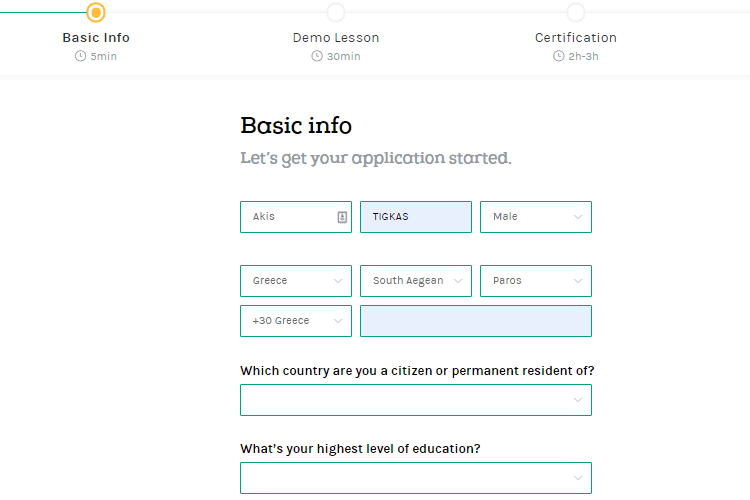Select the Basic Info step label
The width and height of the screenshot is (750, 500).
[x=96, y=38]
